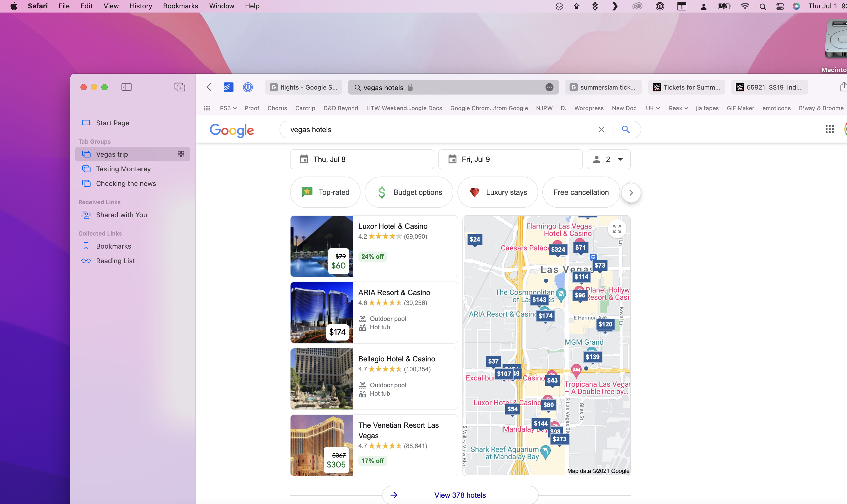Viewport: 847px width, 504px height.
Task: Open the favorites grid icon
Action: (x=207, y=108)
